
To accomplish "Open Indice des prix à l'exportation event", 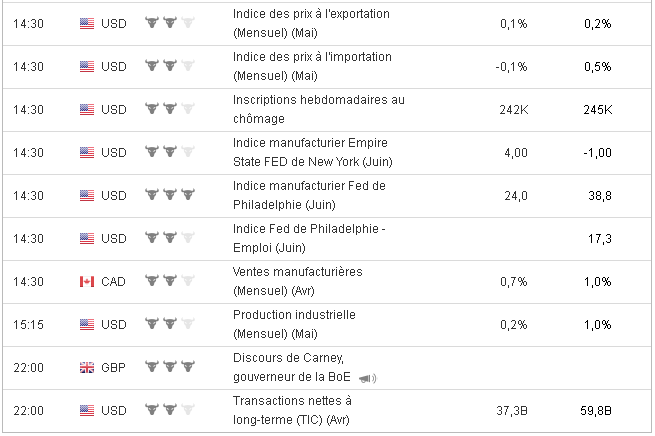I will pyautogui.click(x=310, y=23).
